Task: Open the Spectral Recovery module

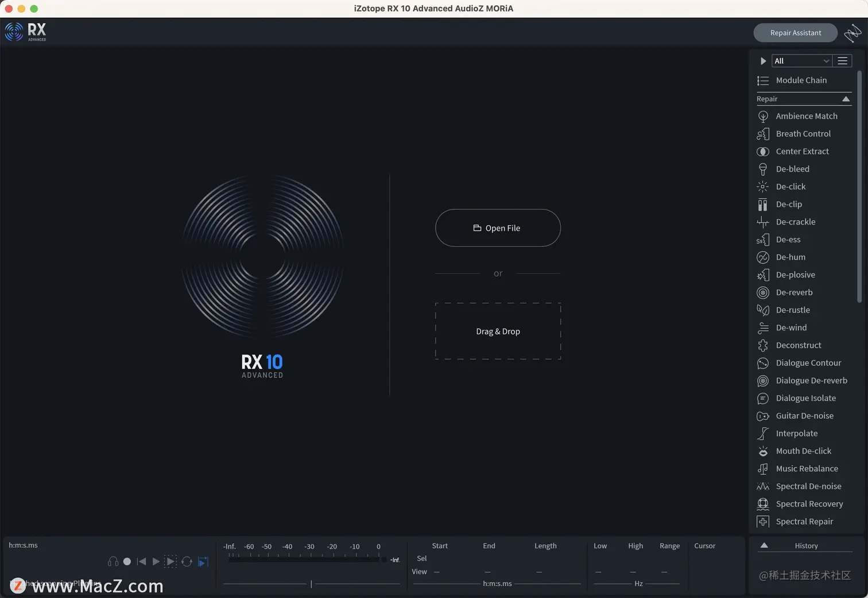Action: 800,504
